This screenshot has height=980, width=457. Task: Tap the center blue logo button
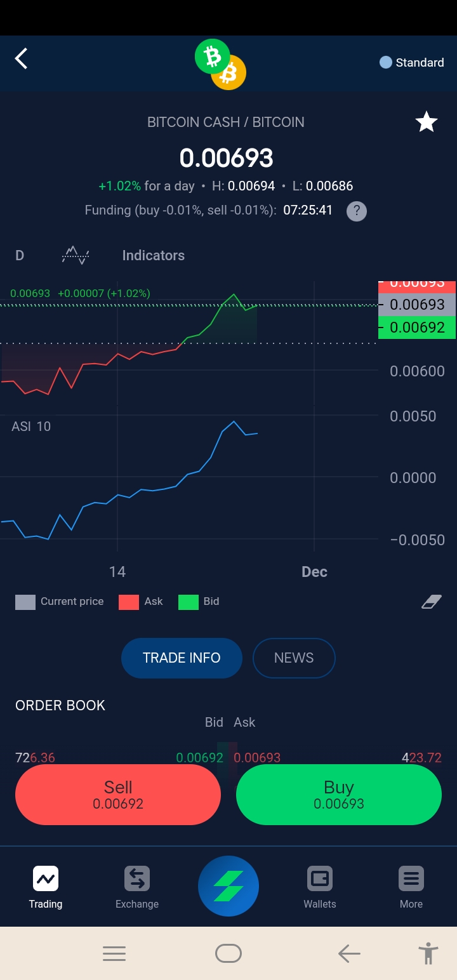(x=228, y=886)
